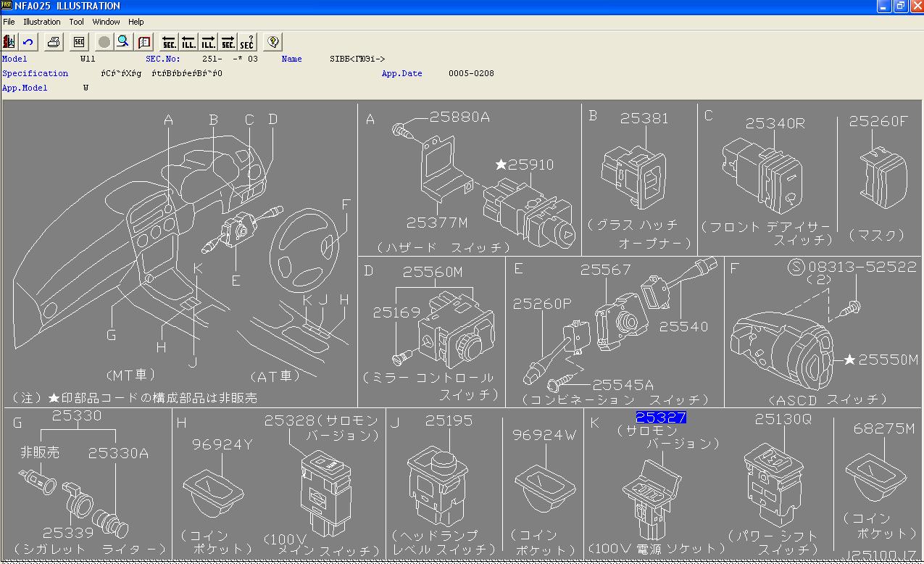Click the exit door icon in toolbar
This screenshot has height=564, width=924.
(9, 42)
